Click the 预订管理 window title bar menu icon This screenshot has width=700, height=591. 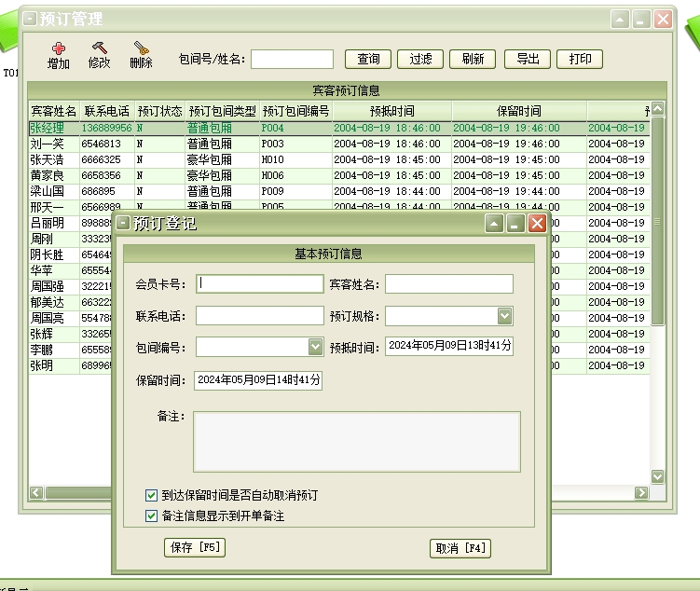click(30, 19)
